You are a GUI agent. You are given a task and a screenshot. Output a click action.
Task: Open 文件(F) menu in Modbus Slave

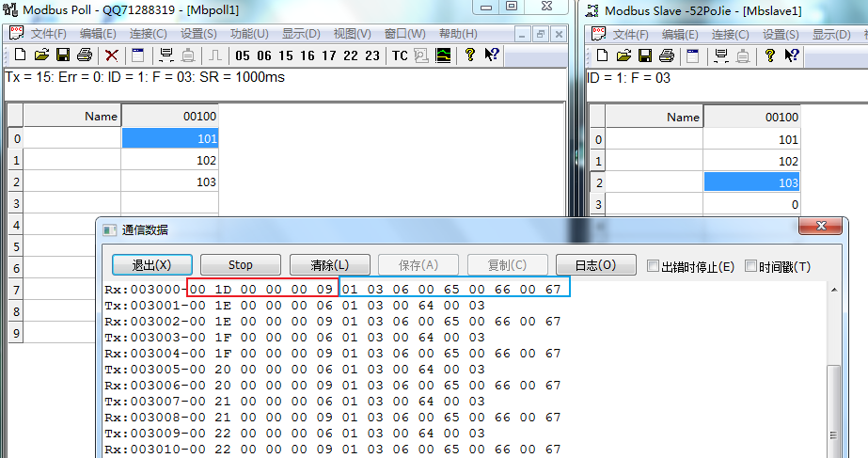(x=630, y=35)
